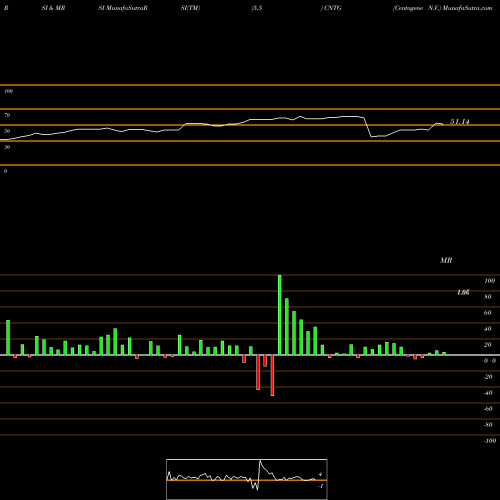This screenshot has height=500, width=500.
Task: Click the 'SI MunafaSutraR' header text
Action: tap(123, 8)
